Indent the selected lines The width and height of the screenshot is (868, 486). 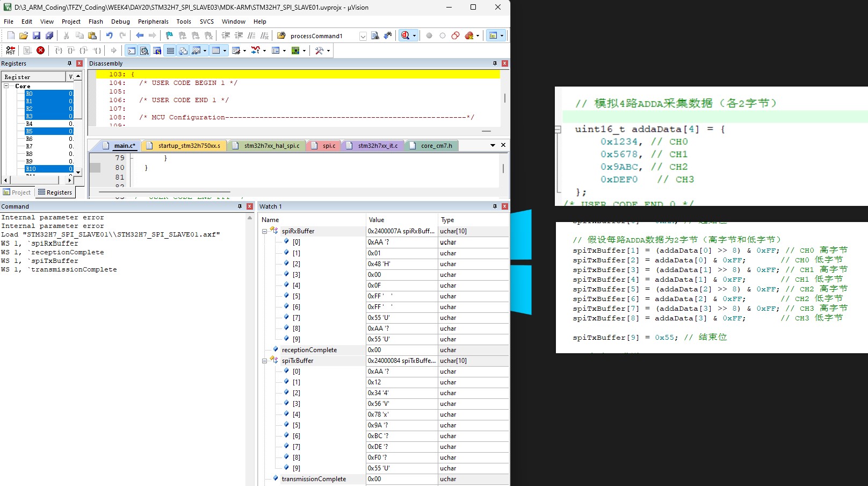pyautogui.click(x=226, y=35)
